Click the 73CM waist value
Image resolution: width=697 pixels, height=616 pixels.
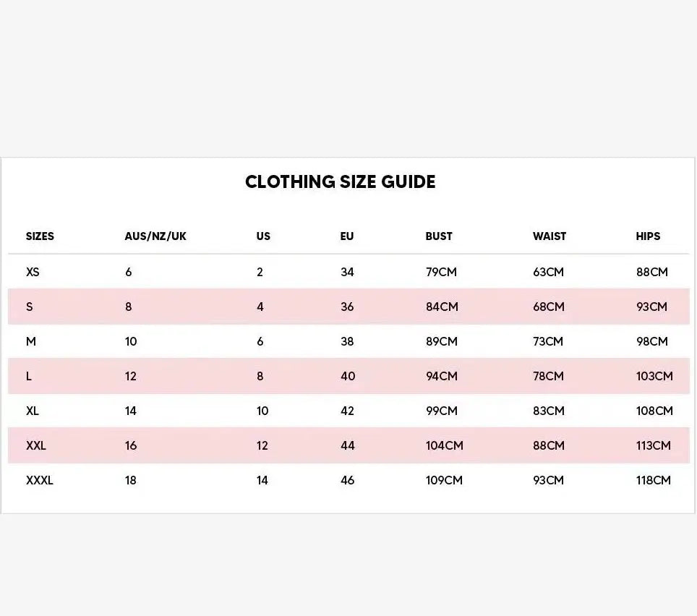pos(548,342)
